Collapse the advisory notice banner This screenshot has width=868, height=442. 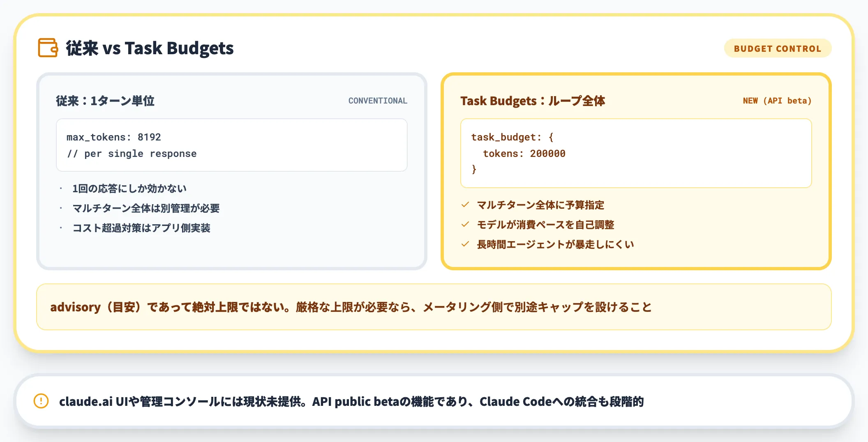(434, 307)
